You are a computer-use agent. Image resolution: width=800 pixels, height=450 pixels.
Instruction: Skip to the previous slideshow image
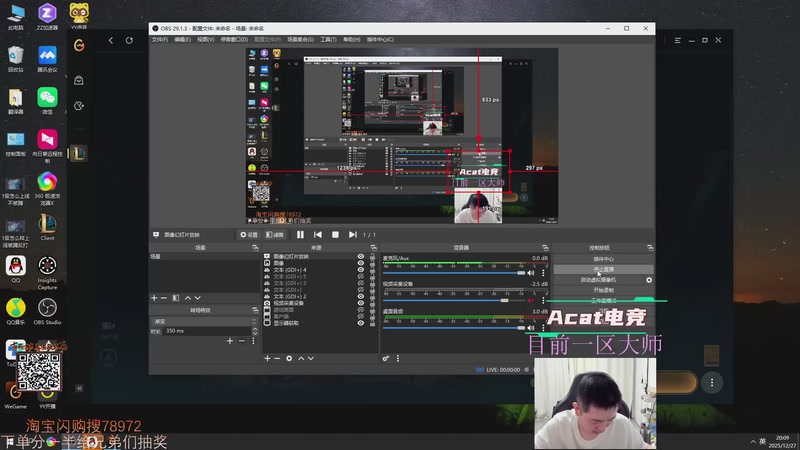coord(318,235)
